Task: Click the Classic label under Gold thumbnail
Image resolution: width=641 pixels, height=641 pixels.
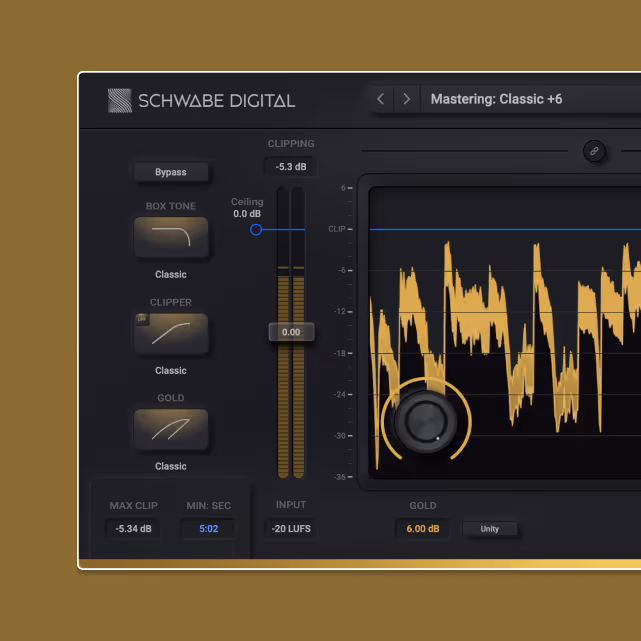Action: 171,466
